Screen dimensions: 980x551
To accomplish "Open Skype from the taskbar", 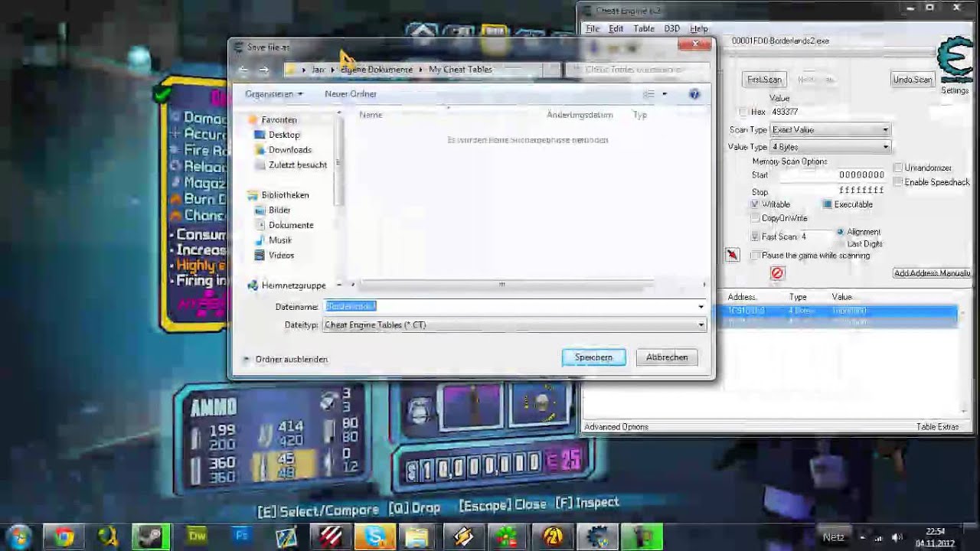I will 375,536.
